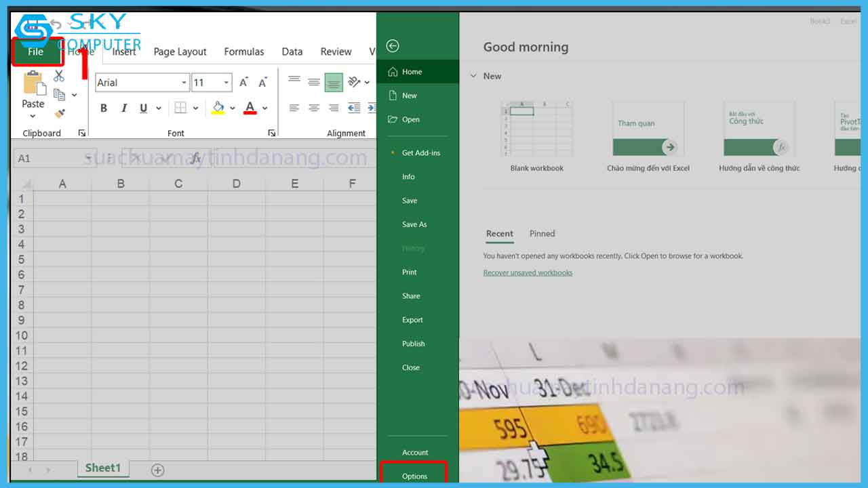The image size is (868, 488).
Task: Toggle Bold formatting
Action: (x=104, y=108)
